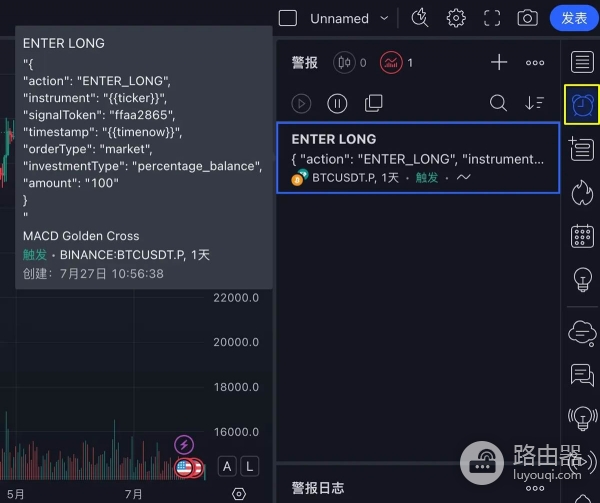The width and height of the screenshot is (600, 503).
Task: Toggle auto scale A button
Action: 227,466
